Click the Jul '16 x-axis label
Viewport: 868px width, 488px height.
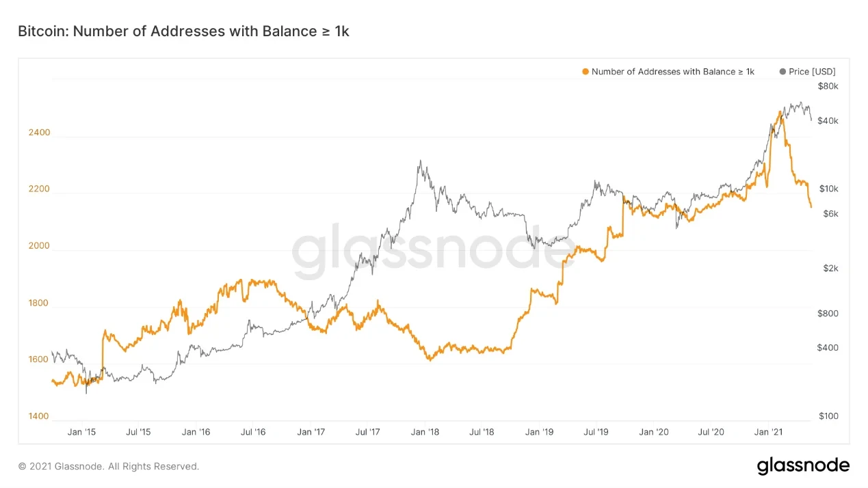[253, 432]
